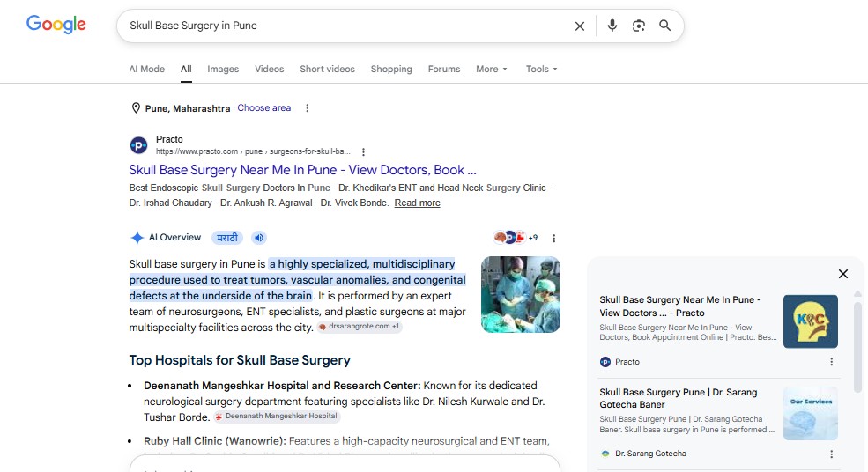Open three-dot menu for Practo source card

click(x=832, y=362)
